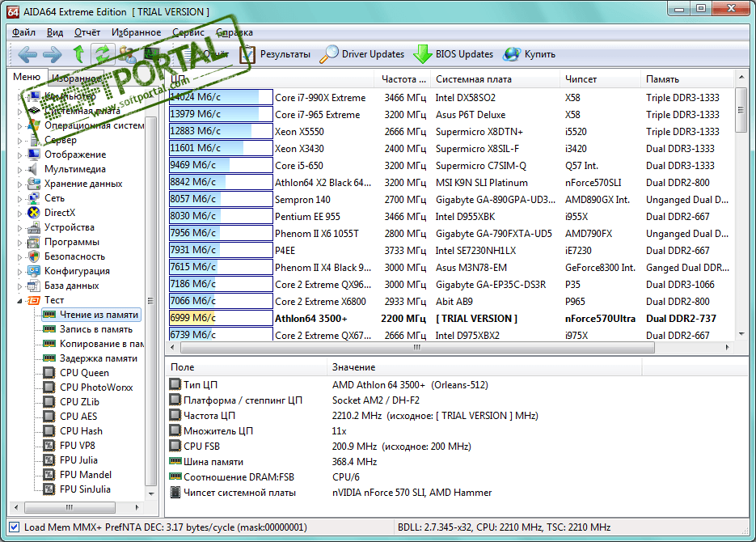The image size is (756, 542).
Task: Click the memory icon beside Шина памяти
Action: point(175,461)
